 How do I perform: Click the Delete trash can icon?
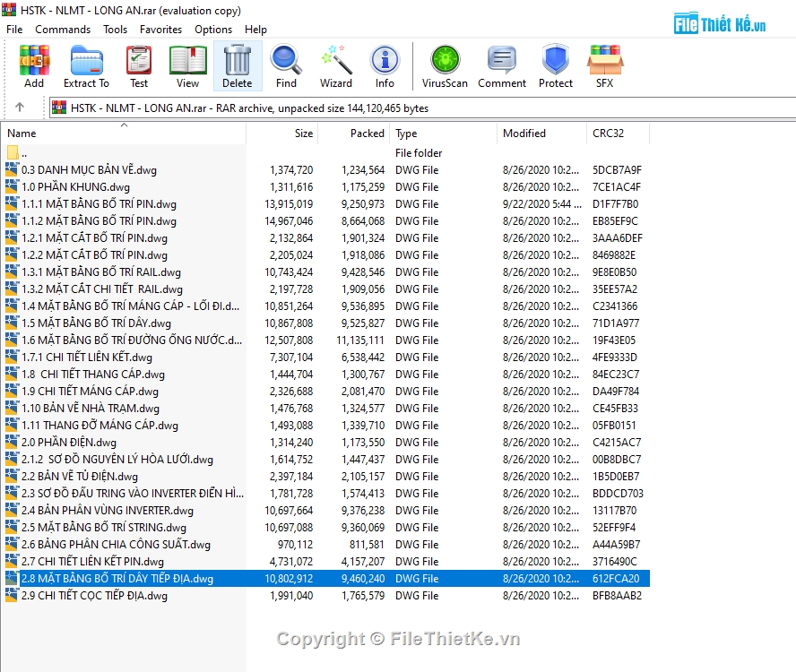[237, 66]
